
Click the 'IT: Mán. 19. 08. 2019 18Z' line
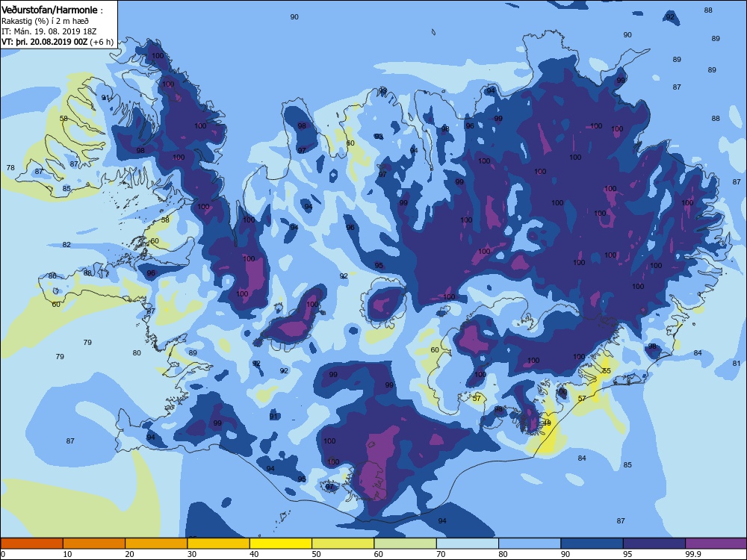[49, 31]
